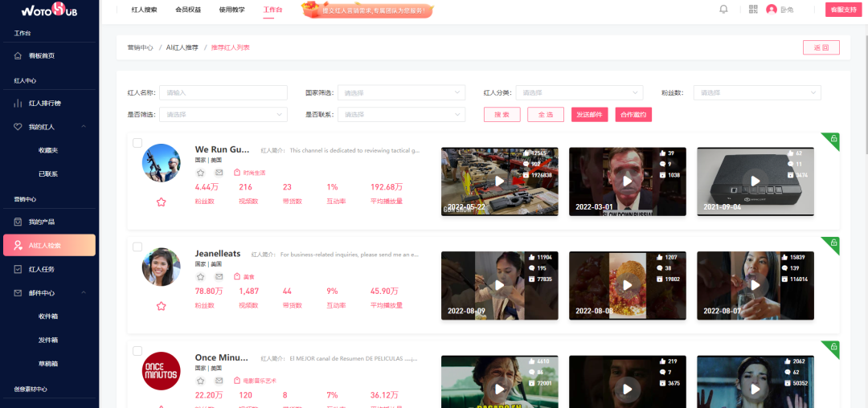This screenshot has height=408, width=868.
Task: Click envelope icon for Once Minu...
Action: (x=219, y=381)
